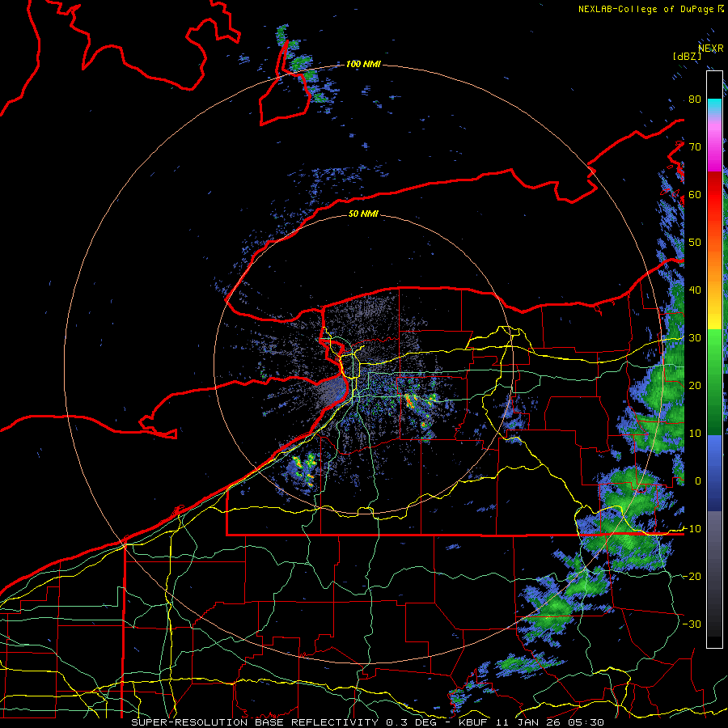Click the 80 value on the dBZ scale

pos(695,99)
